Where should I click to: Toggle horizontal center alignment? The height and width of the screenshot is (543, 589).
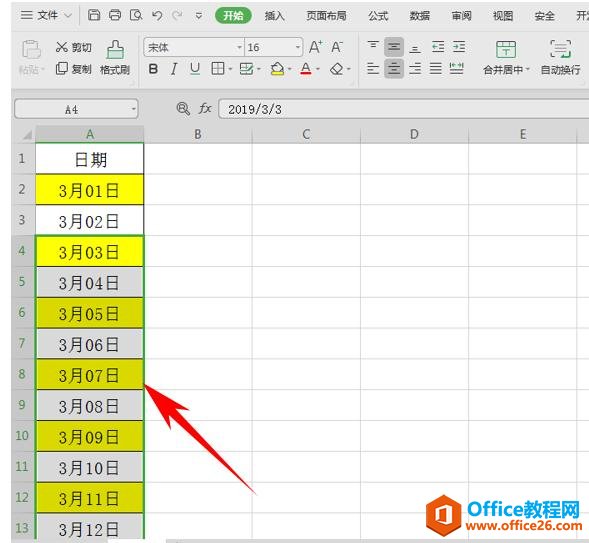tap(394, 69)
